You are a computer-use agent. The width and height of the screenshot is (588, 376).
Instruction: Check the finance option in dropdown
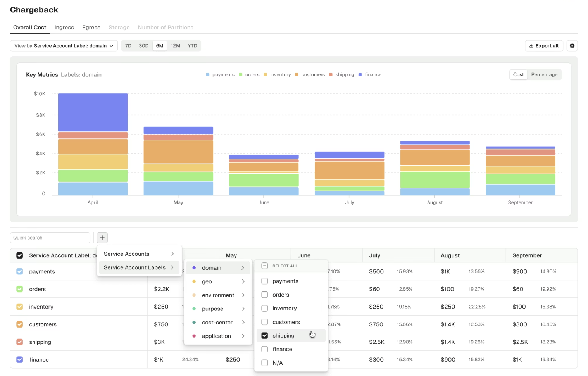[x=265, y=349]
